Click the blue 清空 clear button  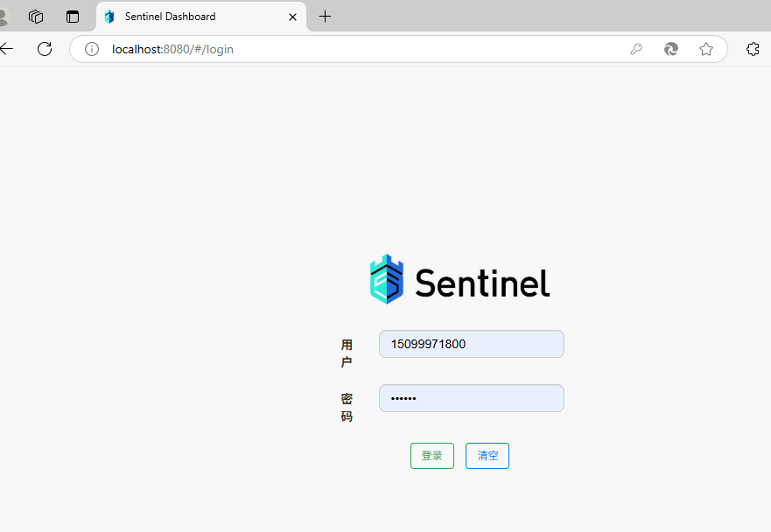coord(487,456)
